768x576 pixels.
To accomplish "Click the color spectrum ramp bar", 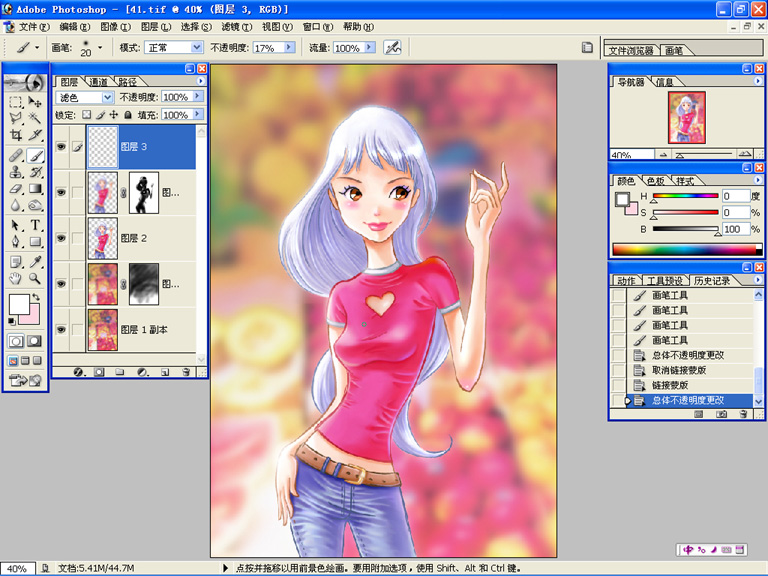I will pos(687,250).
